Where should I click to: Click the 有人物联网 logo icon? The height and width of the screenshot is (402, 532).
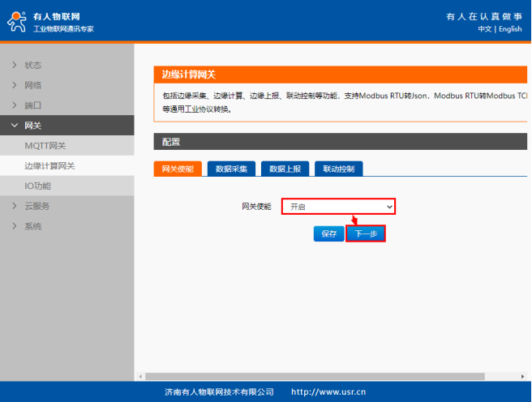(18, 21)
